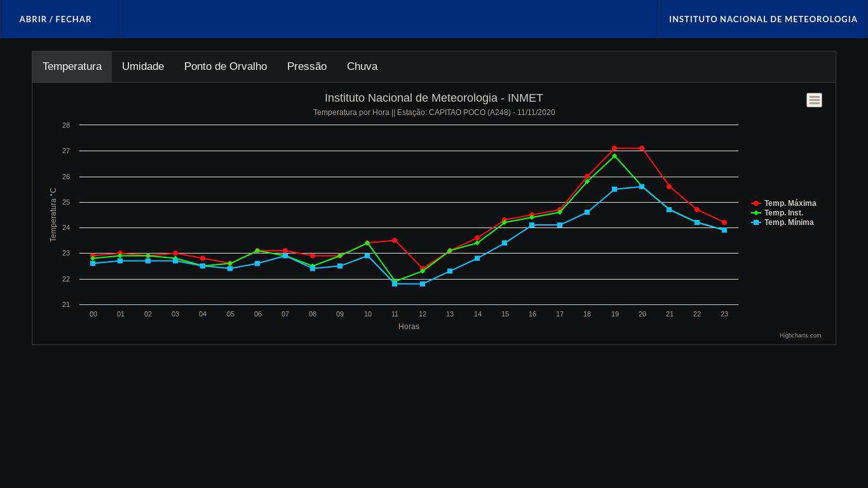Click the red Temp. Máxima point at hour 14
The width and height of the screenshot is (868, 488).
click(477, 238)
